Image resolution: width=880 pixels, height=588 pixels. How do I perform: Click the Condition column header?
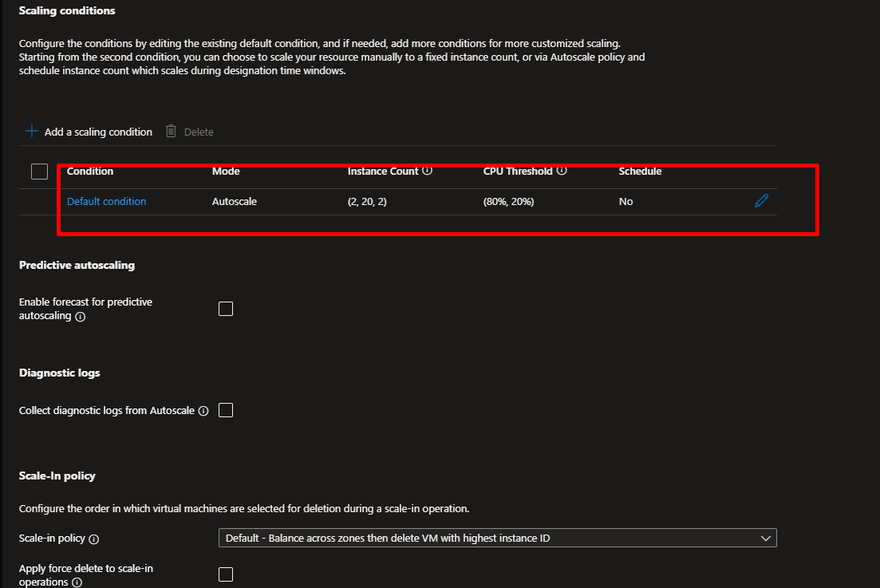[x=90, y=172]
